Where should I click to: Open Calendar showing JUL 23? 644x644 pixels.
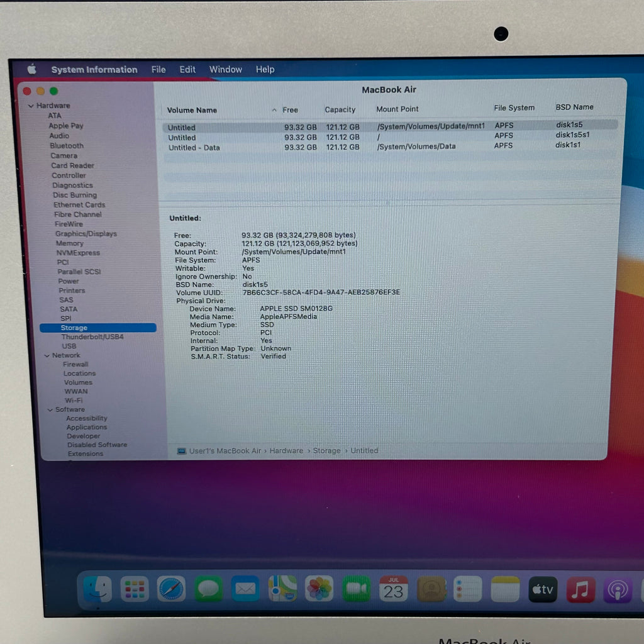(394, 589)
